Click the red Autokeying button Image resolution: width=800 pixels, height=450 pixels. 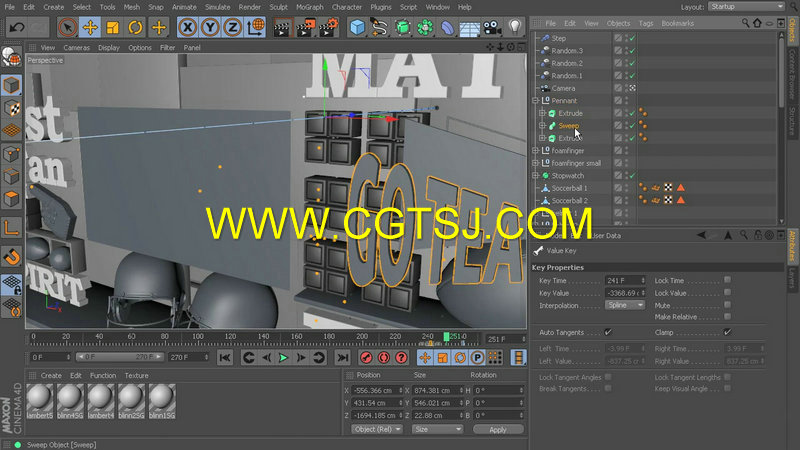click(384, 358)
